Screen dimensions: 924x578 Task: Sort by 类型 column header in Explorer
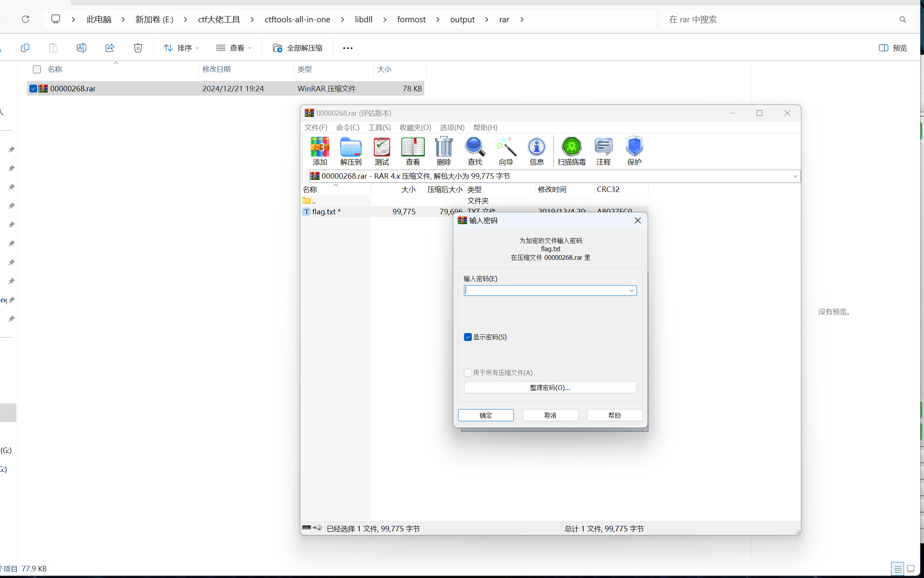[333, 69]
